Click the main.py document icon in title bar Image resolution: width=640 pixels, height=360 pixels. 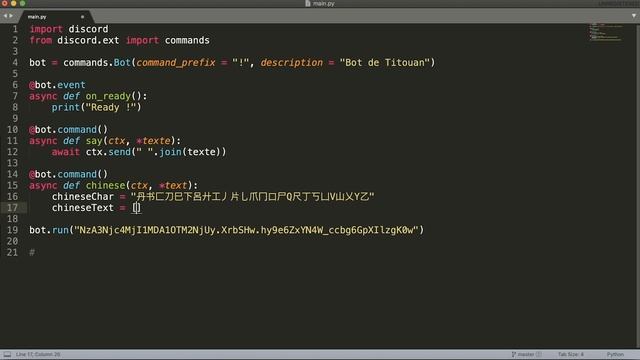[x=308, y=3]
